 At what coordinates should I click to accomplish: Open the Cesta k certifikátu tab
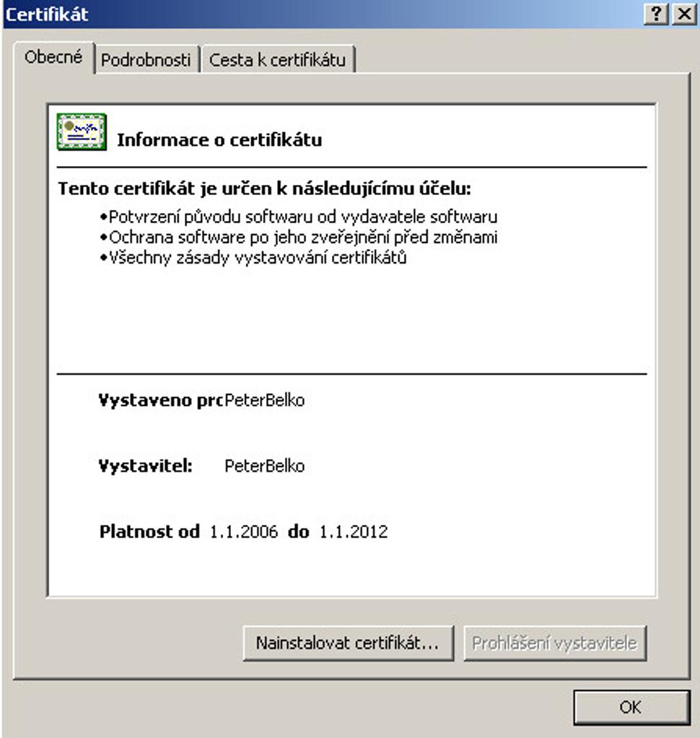pos(278,60)
